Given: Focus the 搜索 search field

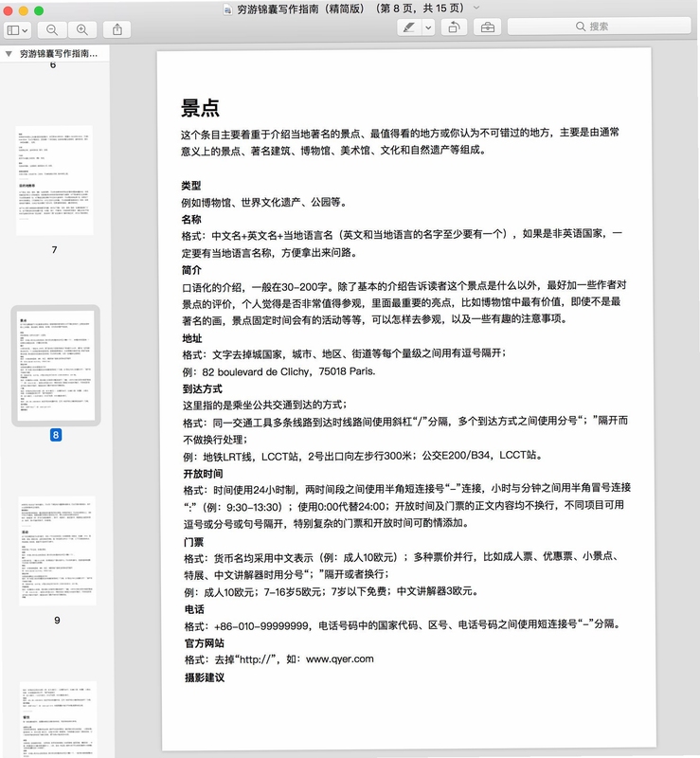Looking at the screenshot, I should click(x=599, y=27).
